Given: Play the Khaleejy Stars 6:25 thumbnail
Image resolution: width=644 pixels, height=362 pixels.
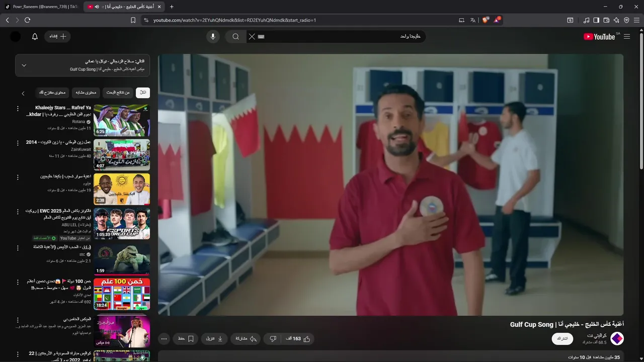Looking at the screenshot, I should (122, 120).
